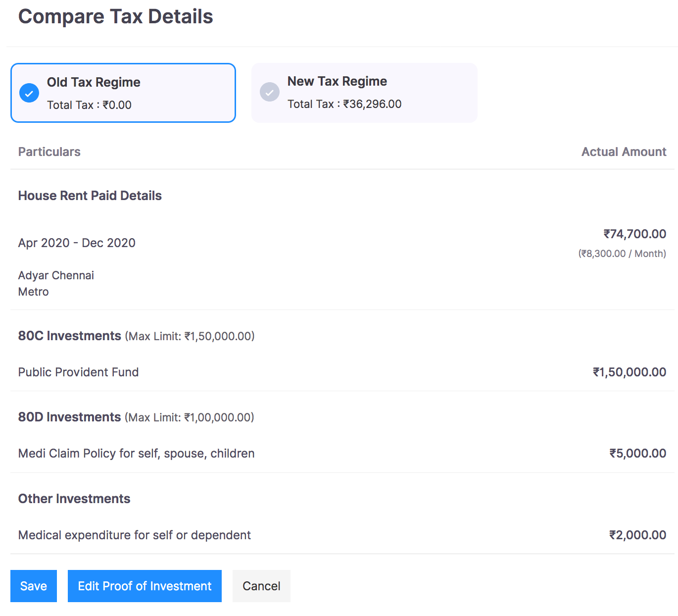Click the Apr 2020 - Dec 2020 rent period
The width and height of the screenshot is (678, 616).
pyautogui.click(x=77, y=243)
